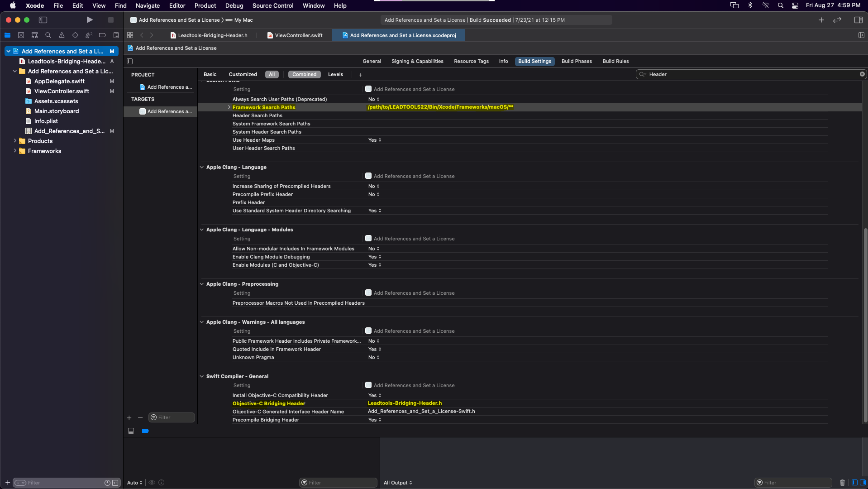Open Leadtools-Bridging-Header.h editor tab
This screenshot has width=868, height=489.
209,35
